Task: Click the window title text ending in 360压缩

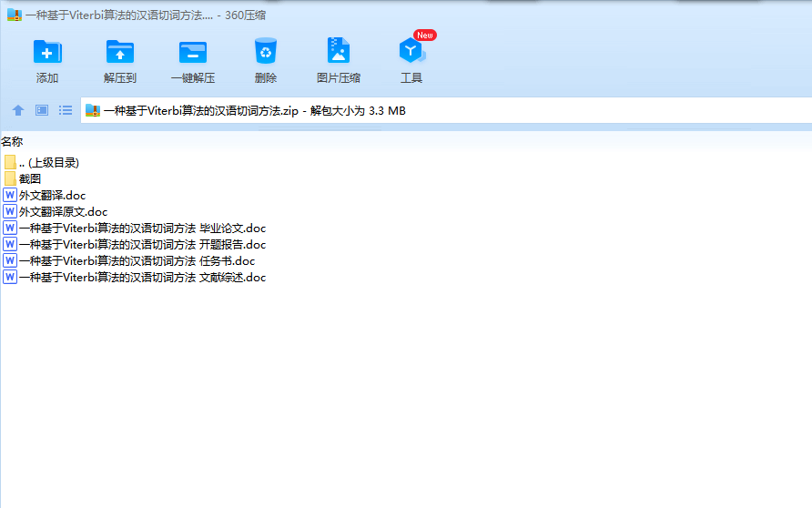Action: [x=146, y=15]
